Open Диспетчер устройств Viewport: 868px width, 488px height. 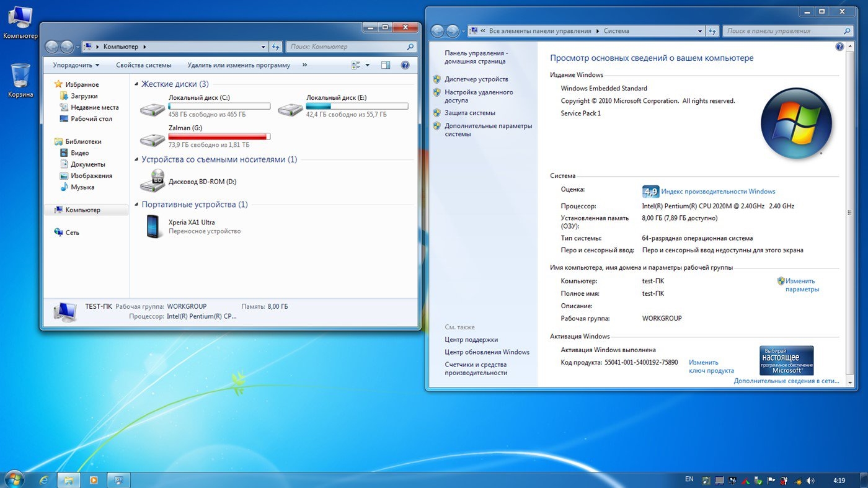[476, 79]
